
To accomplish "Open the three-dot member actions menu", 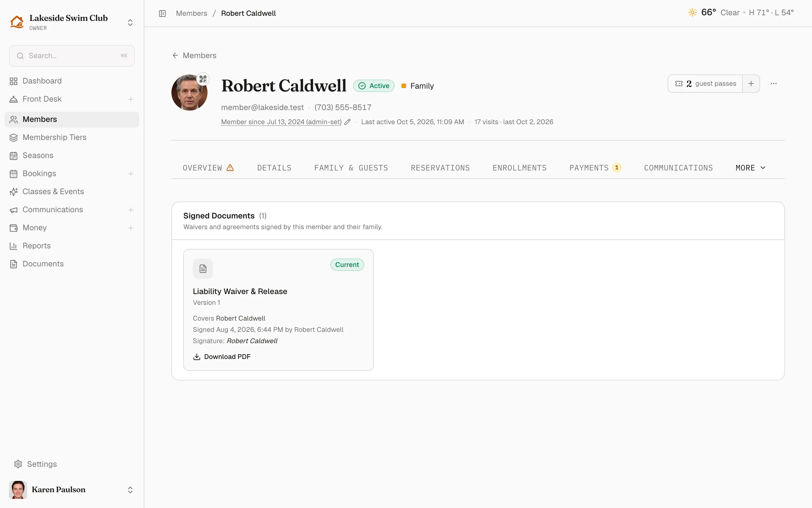I will (773, 84).
